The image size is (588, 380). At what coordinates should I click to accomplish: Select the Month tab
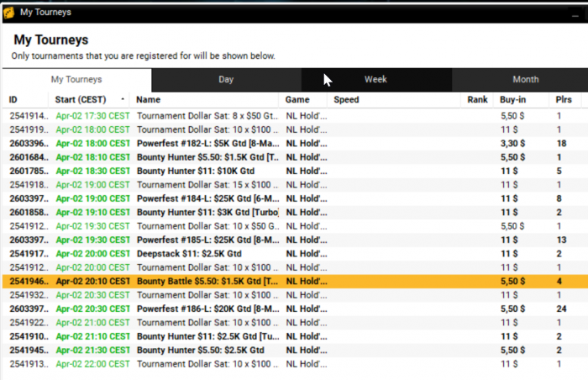point(525,80)
